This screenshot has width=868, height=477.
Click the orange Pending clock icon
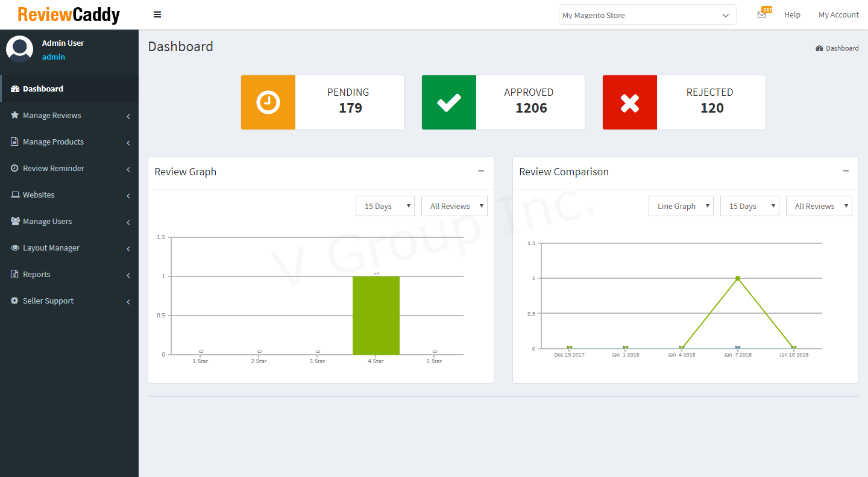(x=268, y=102)
